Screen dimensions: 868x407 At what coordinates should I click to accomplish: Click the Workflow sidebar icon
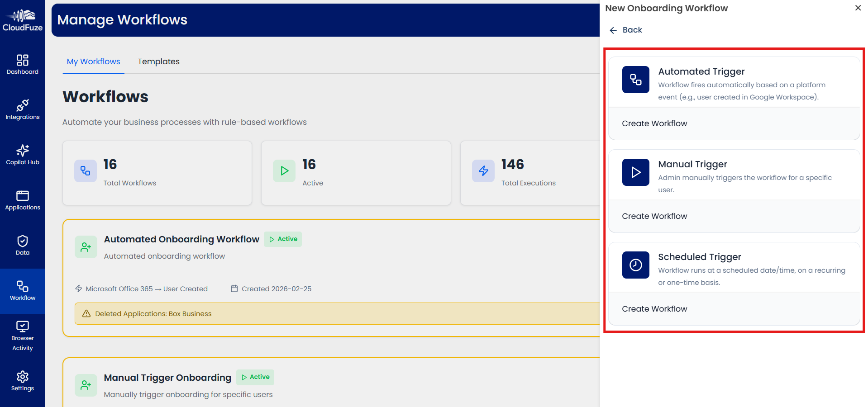click(23, 289)
